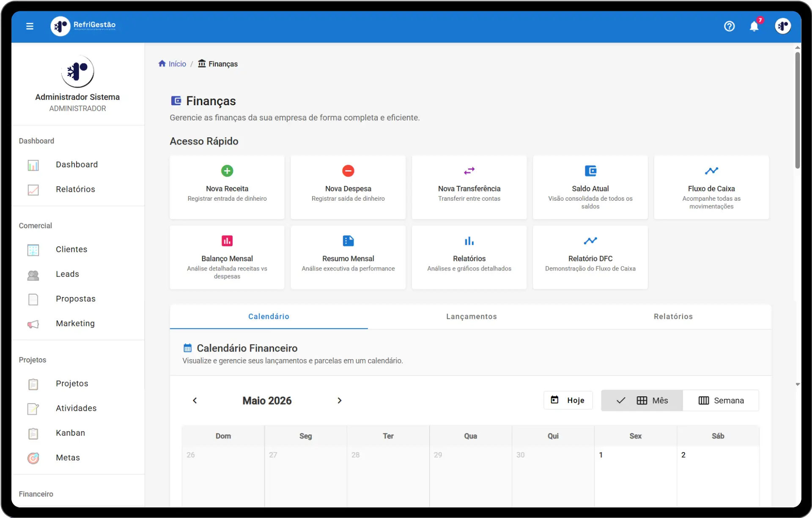Image resolution: width=812 pixels, height=518 pixels.
Task: Click the Hoje button
Action: coord(568,400)
